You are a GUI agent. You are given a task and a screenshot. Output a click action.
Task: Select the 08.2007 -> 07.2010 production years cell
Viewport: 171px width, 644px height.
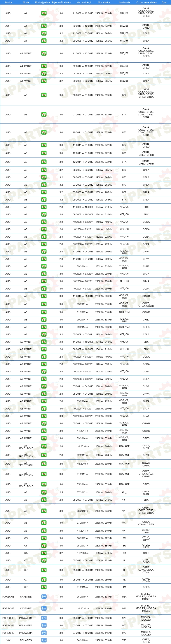pyautogui.click(x=83, y=500)
